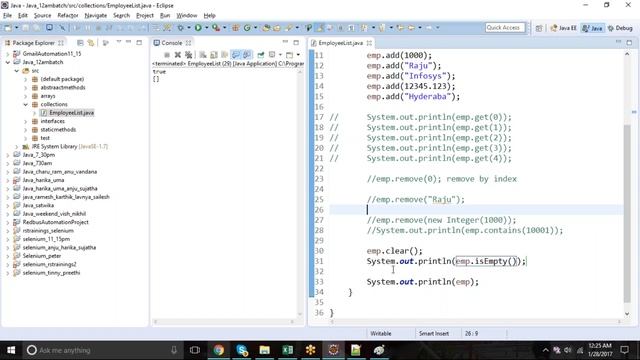The height and width of the screenshot is (360, 640).
Task: Toggle Word Wrap in Console
Action: (x=224, y=55)
